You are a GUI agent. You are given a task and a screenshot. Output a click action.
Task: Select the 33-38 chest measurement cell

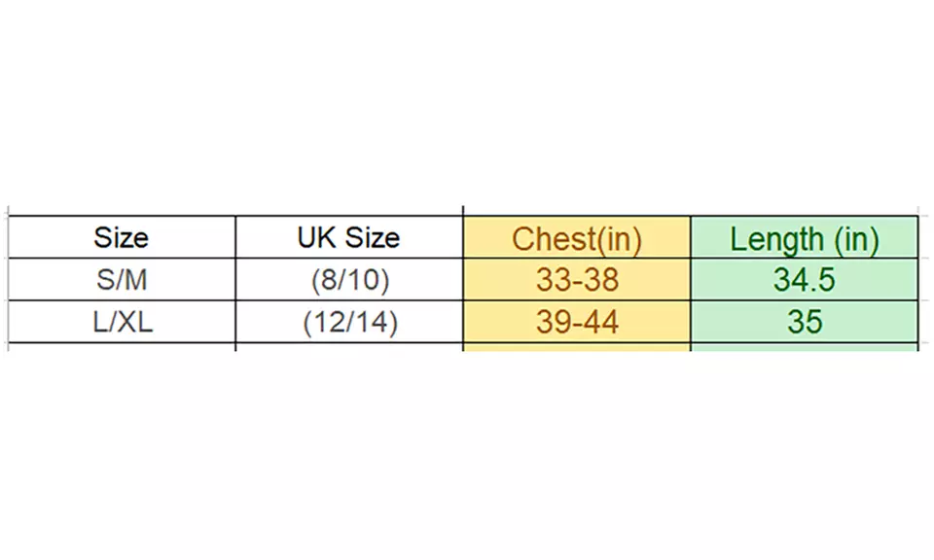click(x=577, y=280)
